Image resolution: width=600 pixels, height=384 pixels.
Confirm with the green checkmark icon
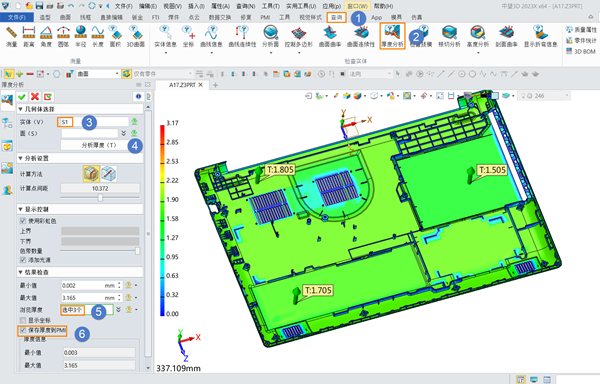coord(22,97)
